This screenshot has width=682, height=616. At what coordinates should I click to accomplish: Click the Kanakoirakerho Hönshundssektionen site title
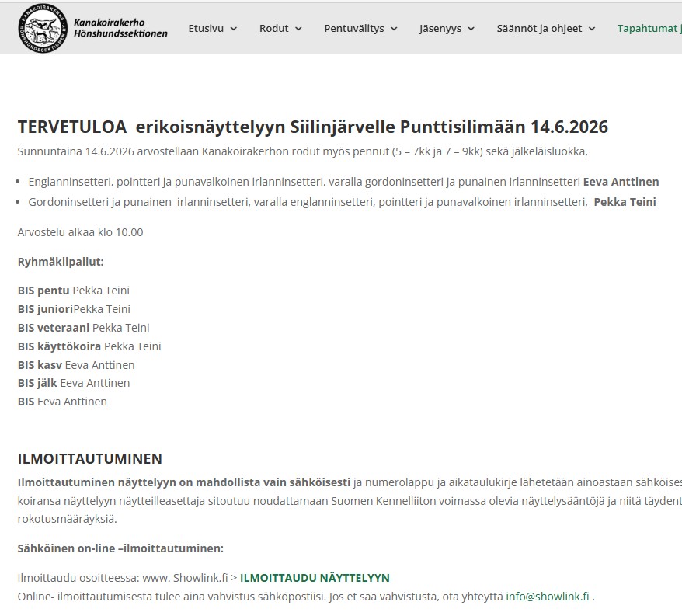coord(120,28)
